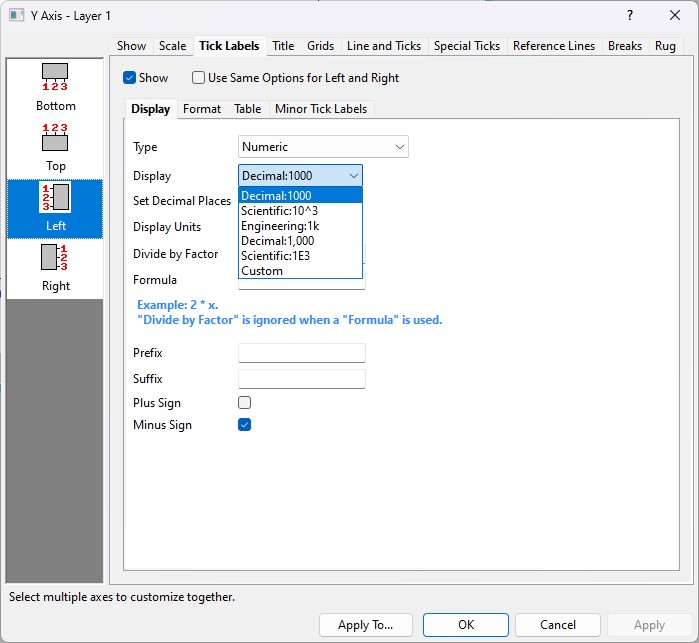Click the help question mark icon

pos(629,16)
